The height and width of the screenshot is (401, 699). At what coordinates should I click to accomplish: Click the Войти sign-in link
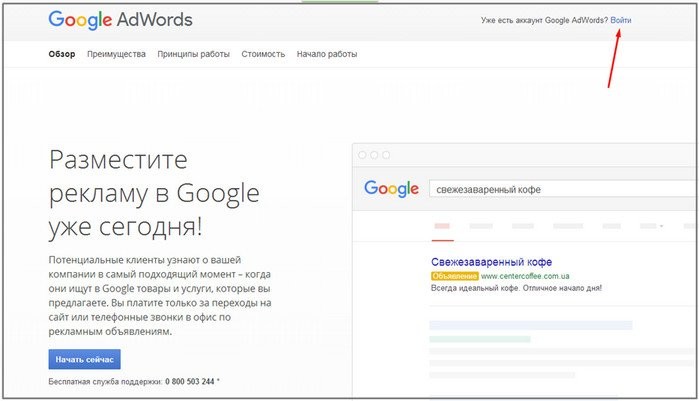621,20
